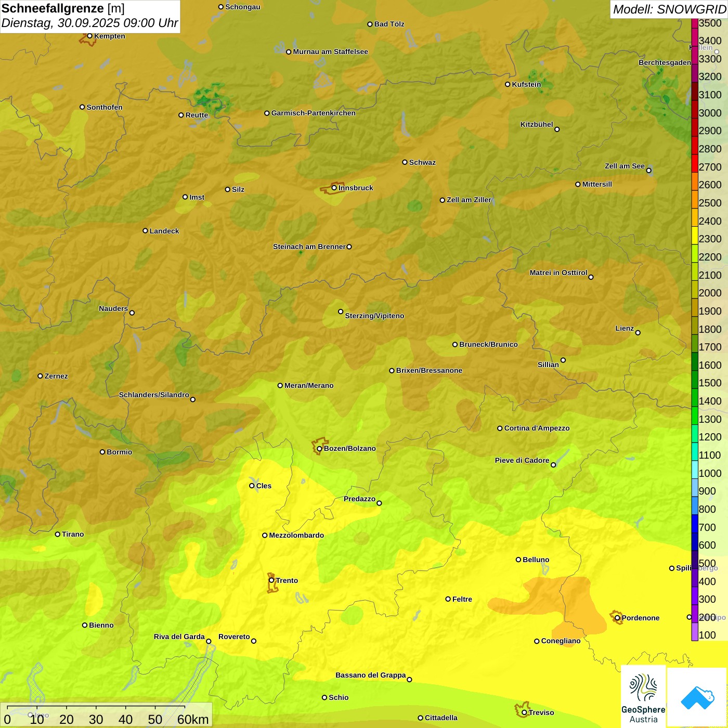The image size is (728, 728).
Task: Click the Landeck location dot
Action: 145,231
